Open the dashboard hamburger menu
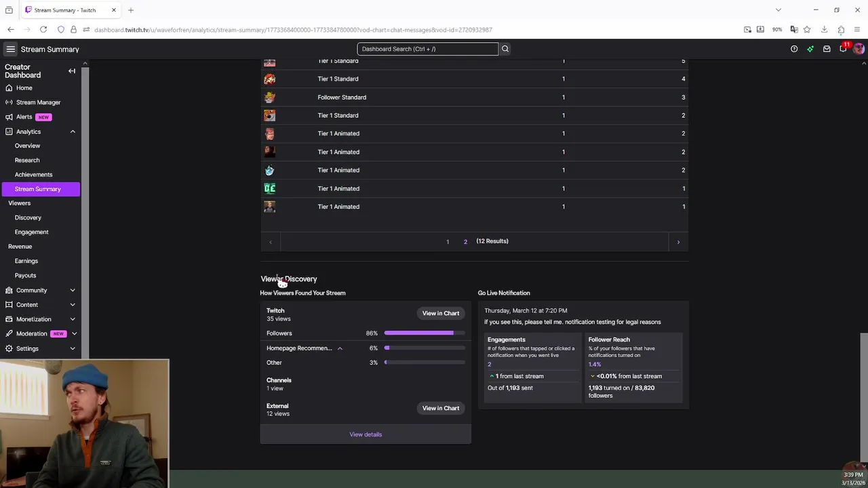Image resolution: width=868 pixels, height=488 pixels. click(x=10, y=49)
